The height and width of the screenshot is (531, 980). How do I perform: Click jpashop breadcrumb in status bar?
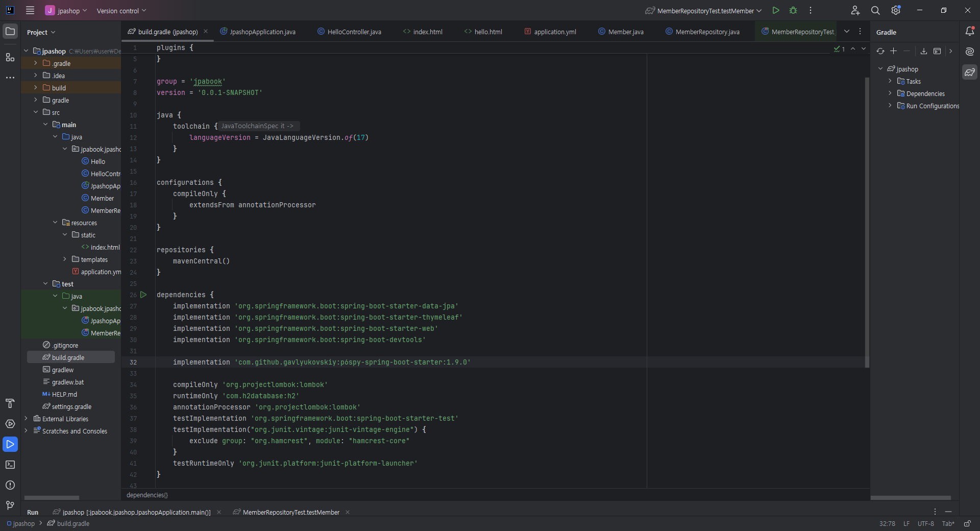pos(20,523)
